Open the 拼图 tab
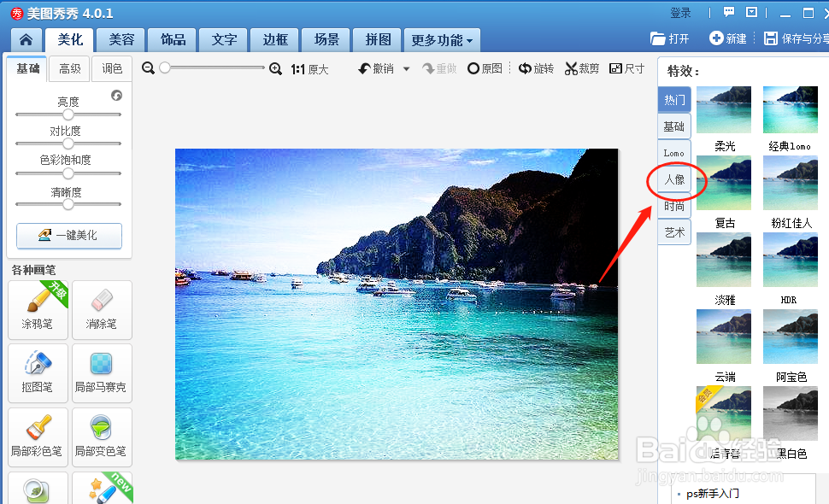 (378, 39)
